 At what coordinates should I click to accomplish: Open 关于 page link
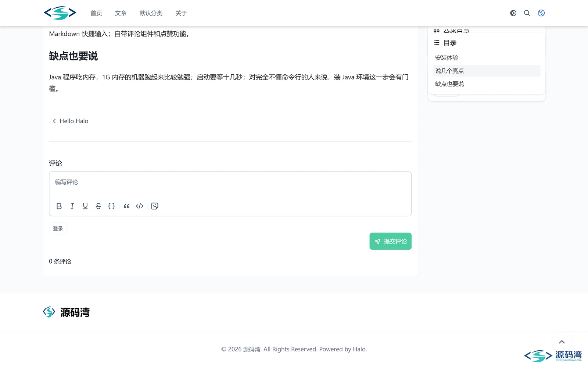click(x=181, y=13)
